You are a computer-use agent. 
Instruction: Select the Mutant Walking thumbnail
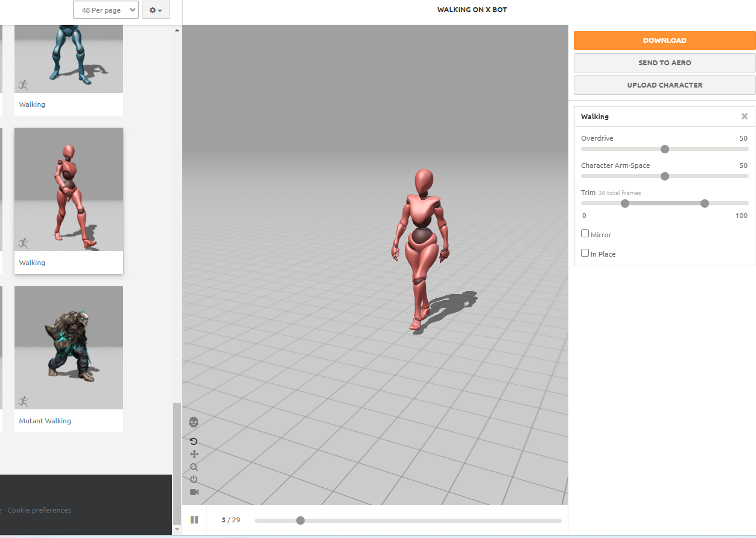click(x=69, y=348)
